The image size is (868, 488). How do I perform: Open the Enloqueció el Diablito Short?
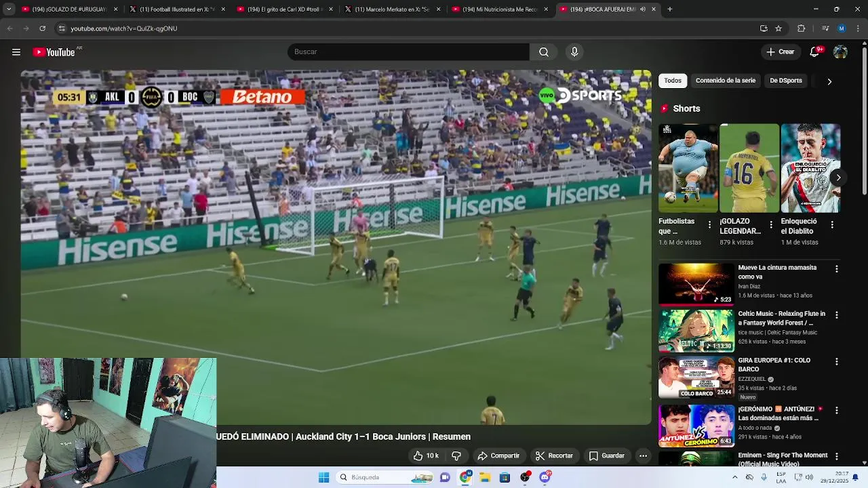click(810, 168)
